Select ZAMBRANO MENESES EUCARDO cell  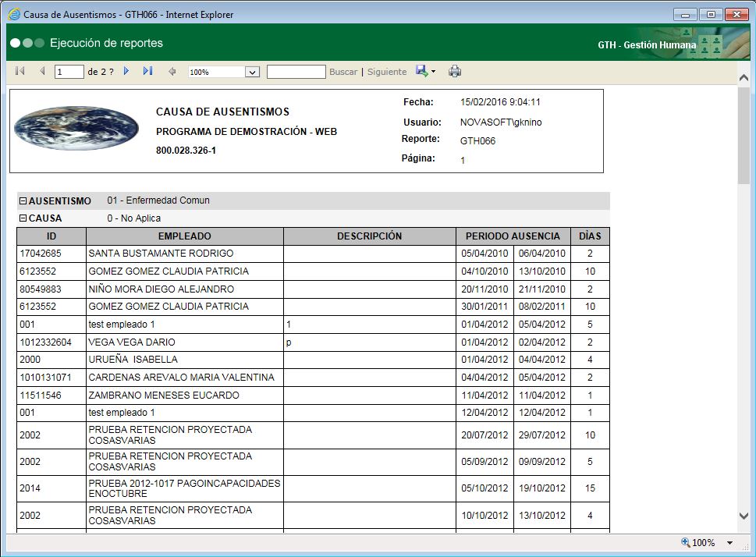tap(185, 396)
